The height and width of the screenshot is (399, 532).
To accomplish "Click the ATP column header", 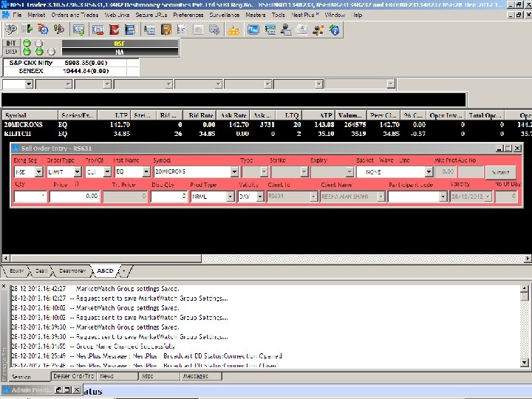I will pyautogui.click(x=319, y=115).
